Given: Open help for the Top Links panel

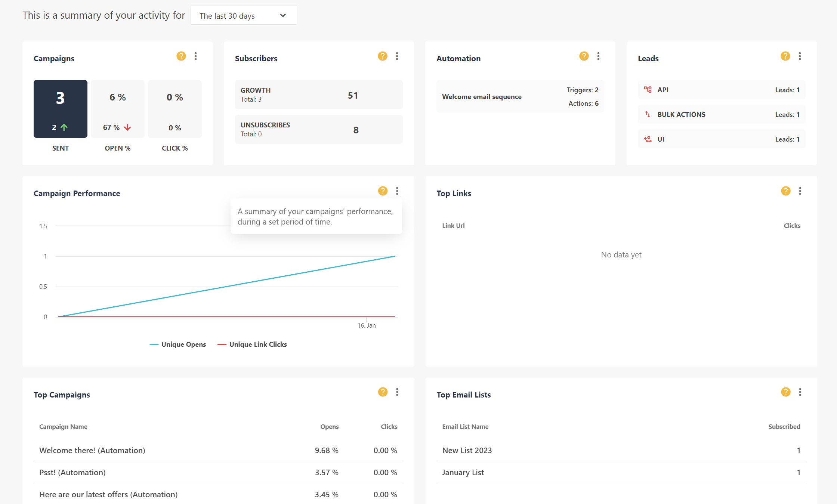Looking at the screenshot, I should pos(785,191).
